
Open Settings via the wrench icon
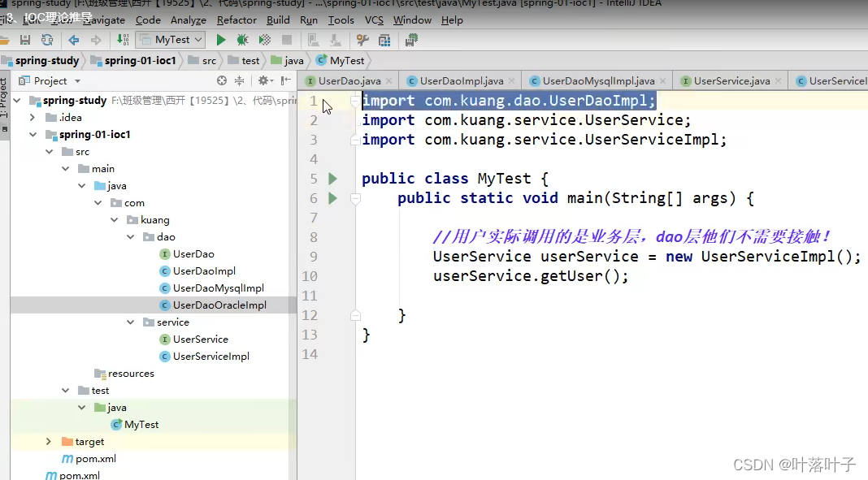[362, 40]
